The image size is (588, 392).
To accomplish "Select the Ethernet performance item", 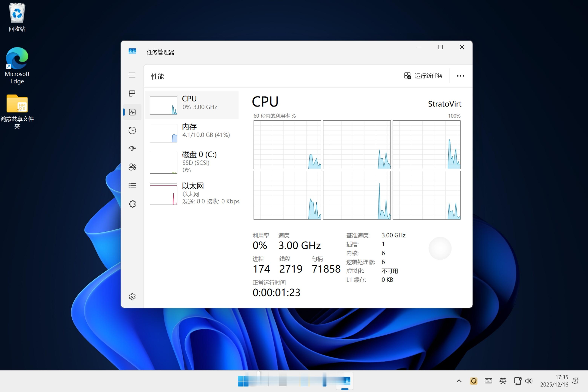I will 192,194.
